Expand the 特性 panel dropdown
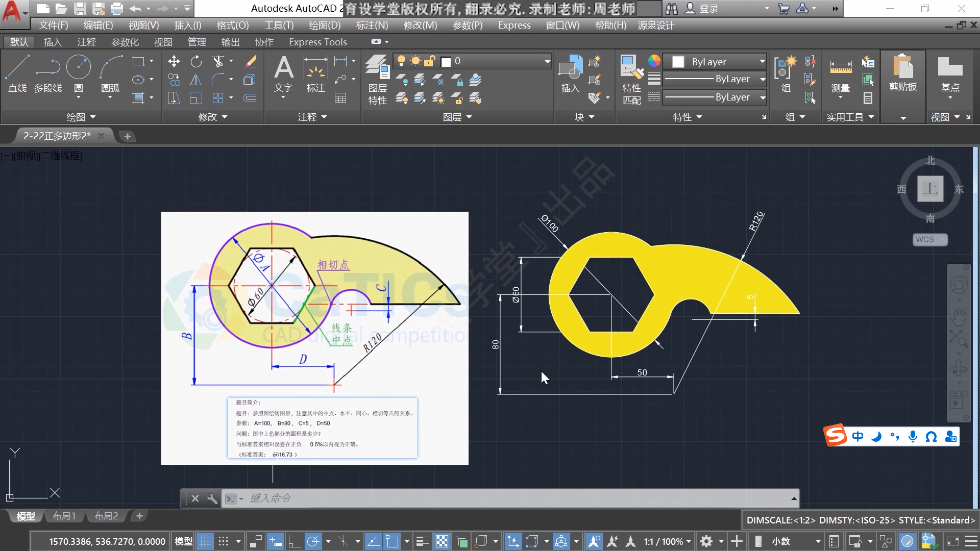The height and width of the screenshot is (551, 980). point(688,117)
